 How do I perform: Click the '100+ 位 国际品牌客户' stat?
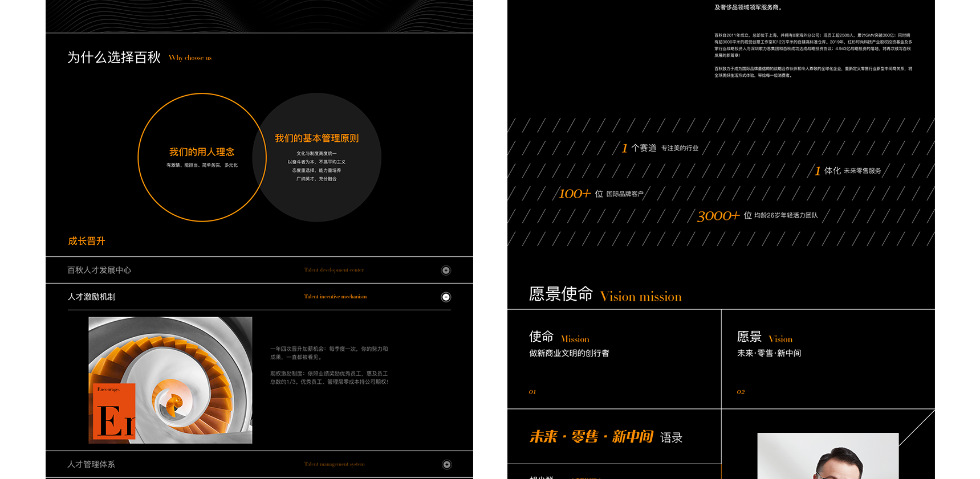(601, 194)
